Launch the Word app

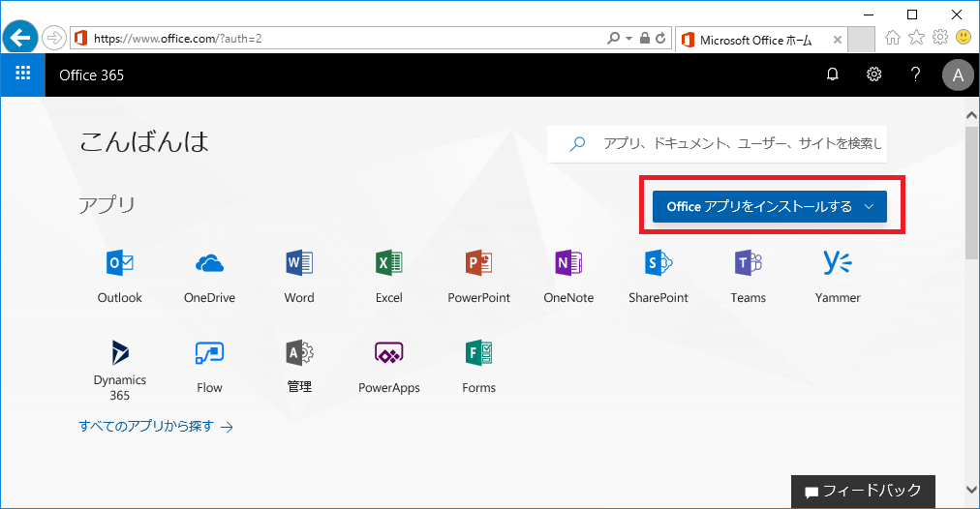click(299, 276)
